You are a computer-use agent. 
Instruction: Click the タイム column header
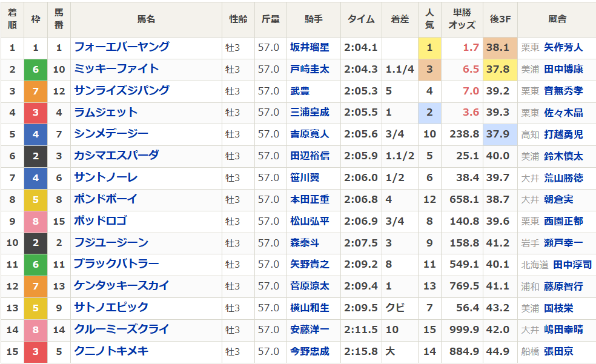pyautogui.click(x=361, y=19)
